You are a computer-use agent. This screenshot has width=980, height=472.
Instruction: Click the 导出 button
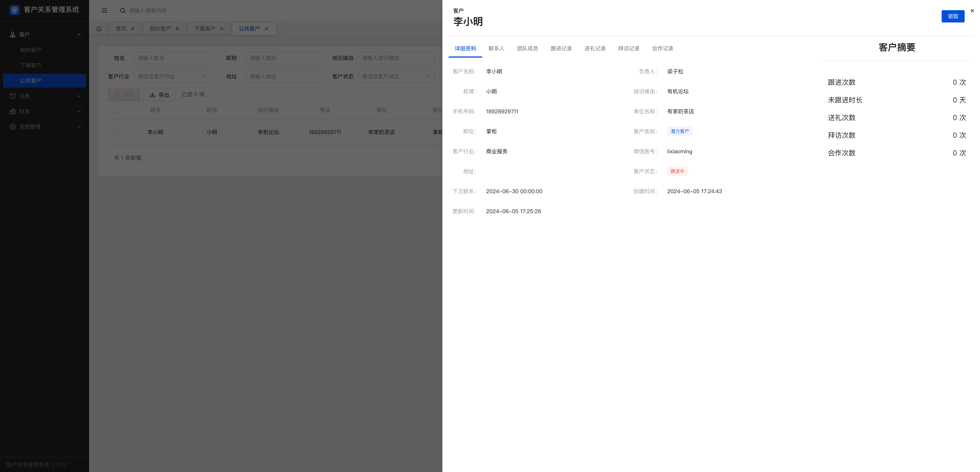coord(159,95)
